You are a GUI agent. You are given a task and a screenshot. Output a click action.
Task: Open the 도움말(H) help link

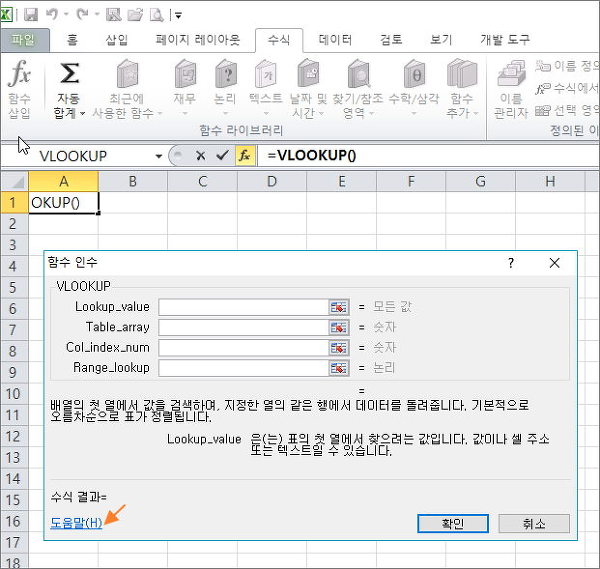tap(76, 523)
